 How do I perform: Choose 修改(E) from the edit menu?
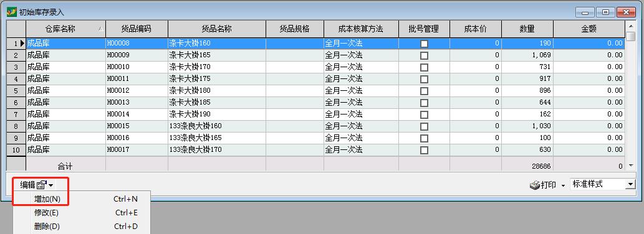point(82,213)
